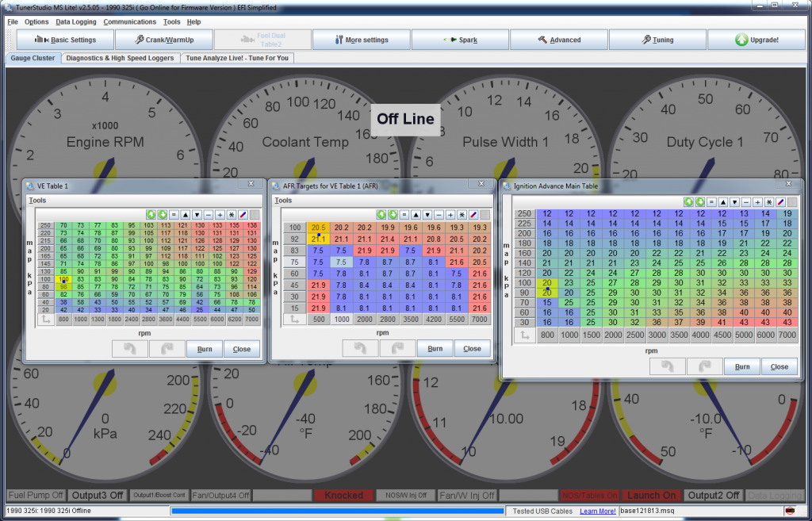Click the asterisk multiply icon in VE Table 1
812x521 pixels.
click(231, 214)
